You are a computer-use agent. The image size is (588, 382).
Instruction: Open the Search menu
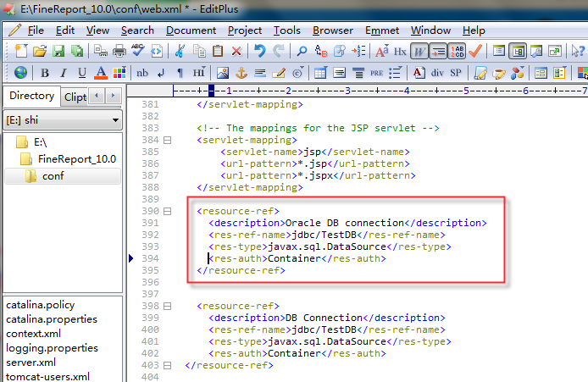coord(137,30)
